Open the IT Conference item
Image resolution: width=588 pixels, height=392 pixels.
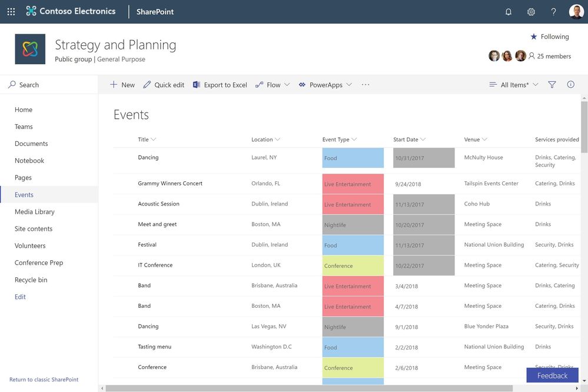click(x=155, y=265)
